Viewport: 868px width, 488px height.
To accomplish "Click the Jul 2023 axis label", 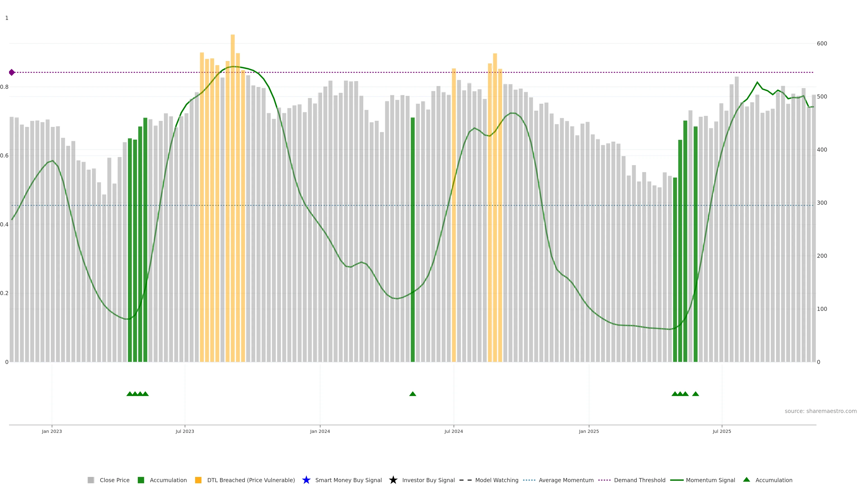I will 185,431.
